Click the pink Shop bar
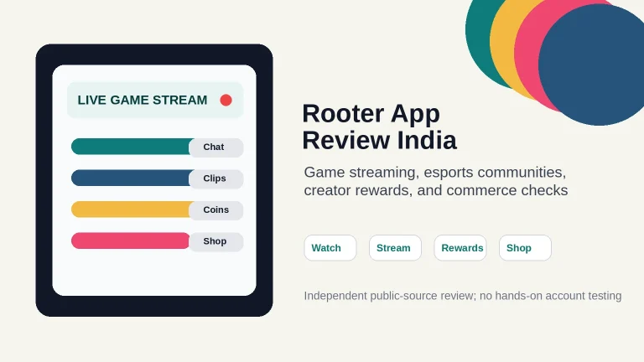 [131, 241]
